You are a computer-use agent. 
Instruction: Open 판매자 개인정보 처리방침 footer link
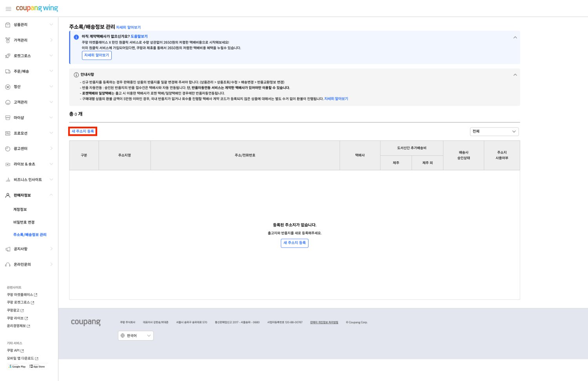(324, 323)
